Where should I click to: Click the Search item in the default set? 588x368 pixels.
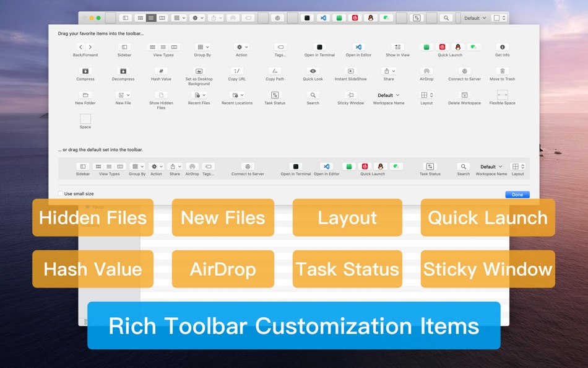pos(463,167)
